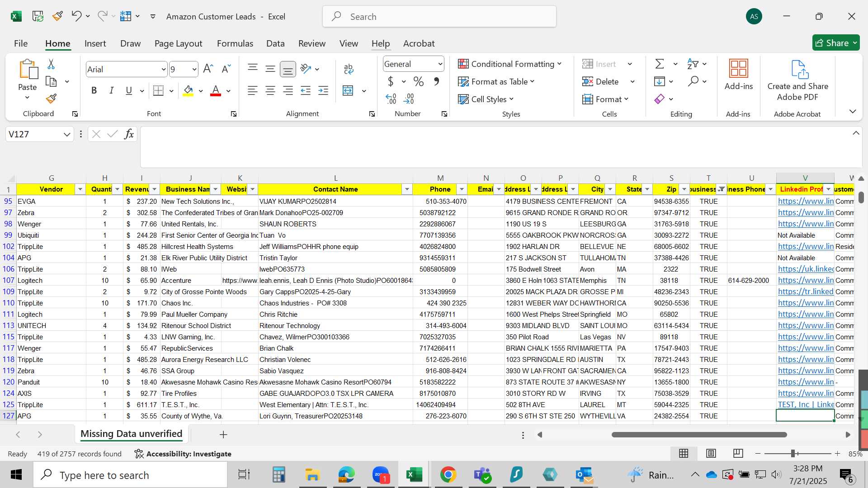Select the Missing Data unverified sheet tab
Screen dimensions: 868x488
click(131, 434)
